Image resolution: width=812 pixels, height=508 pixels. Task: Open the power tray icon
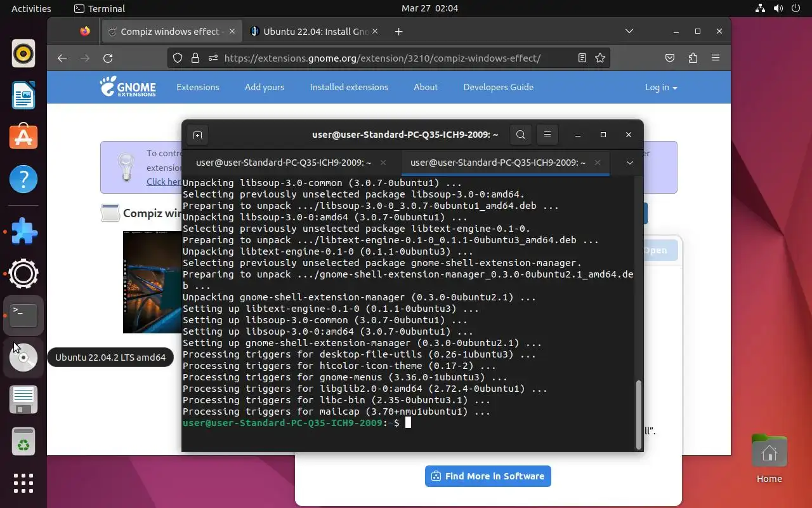797,8
